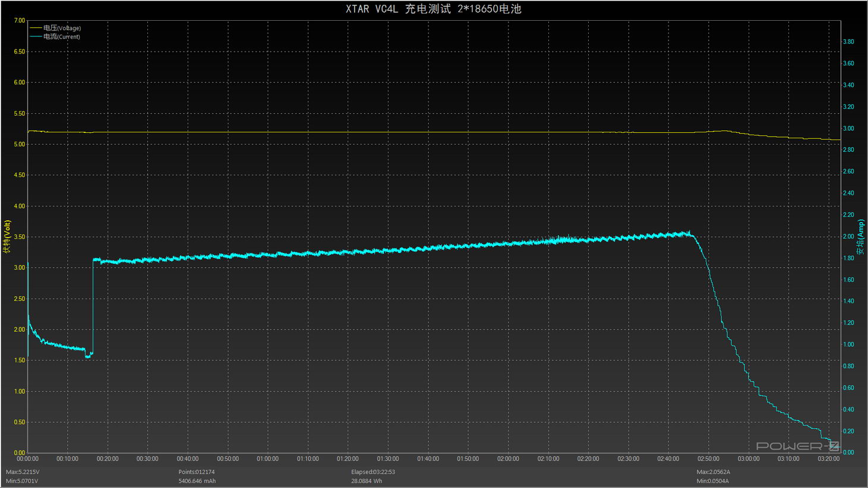Click the 安培(Amp) axis title
This screenshot has height=488, width=868.
[x=860, y=237]
